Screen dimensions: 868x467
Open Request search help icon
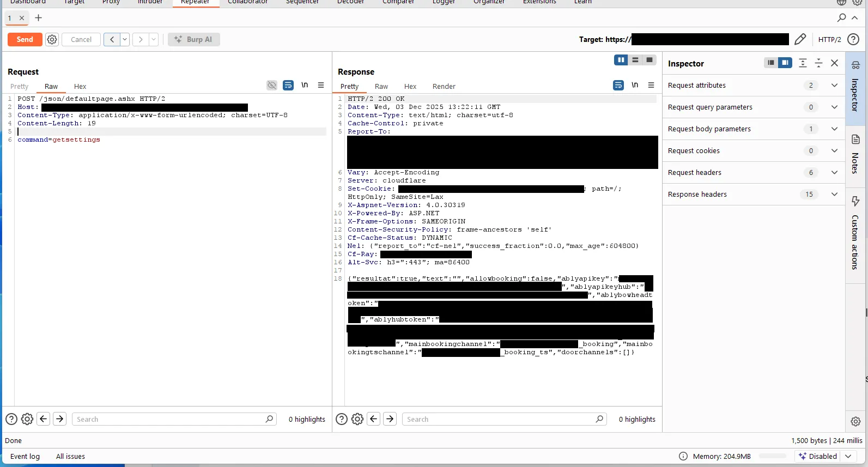[11, 419]
